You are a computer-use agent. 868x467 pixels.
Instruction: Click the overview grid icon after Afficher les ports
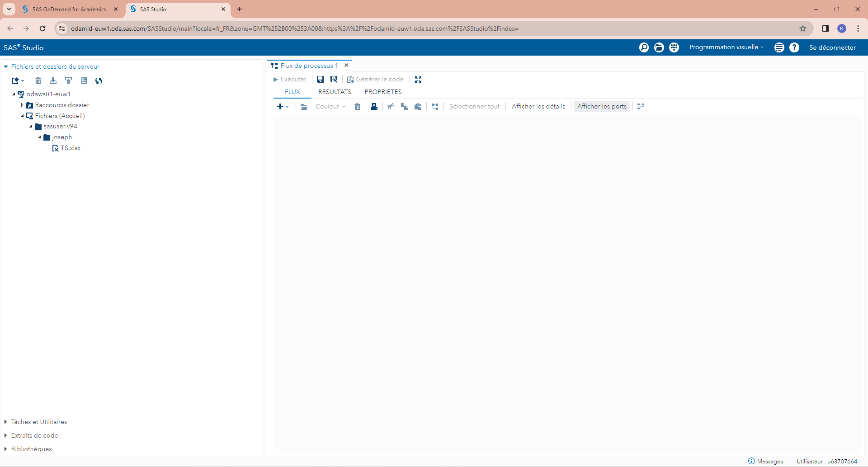(x=641, y=106)
